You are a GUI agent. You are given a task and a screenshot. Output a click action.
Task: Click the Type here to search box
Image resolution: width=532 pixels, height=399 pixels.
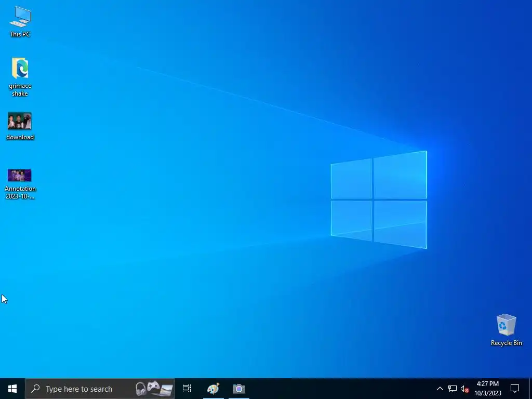[x=100, y=389]
